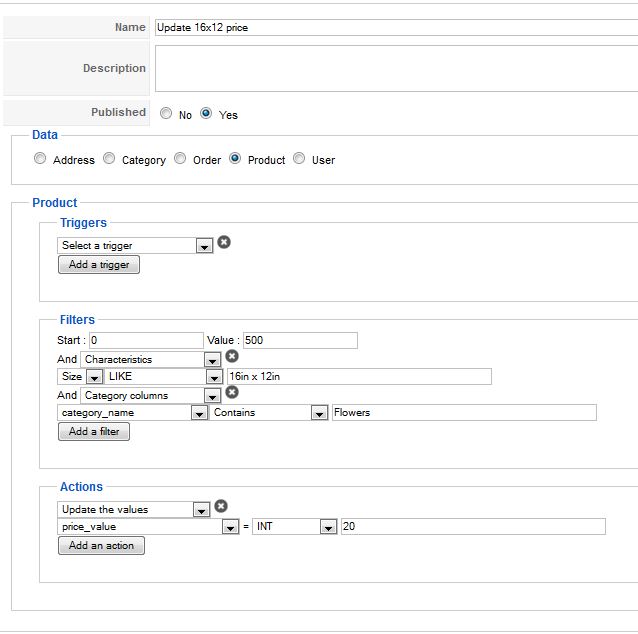Viewport: 638px width, 634px height.
Task: Set Published to Yes
Action: [x=206, y=114]
